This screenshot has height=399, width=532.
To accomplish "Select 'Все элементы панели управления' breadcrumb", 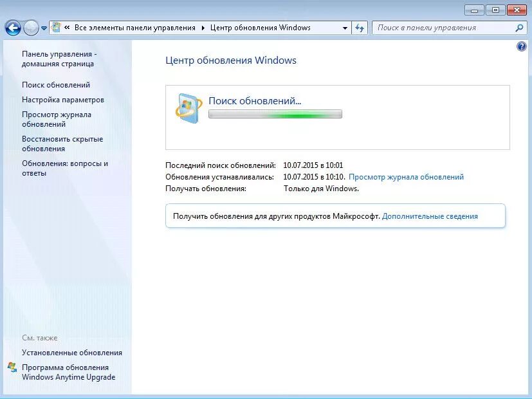I will pyautogui.click(x=134, y=28).
